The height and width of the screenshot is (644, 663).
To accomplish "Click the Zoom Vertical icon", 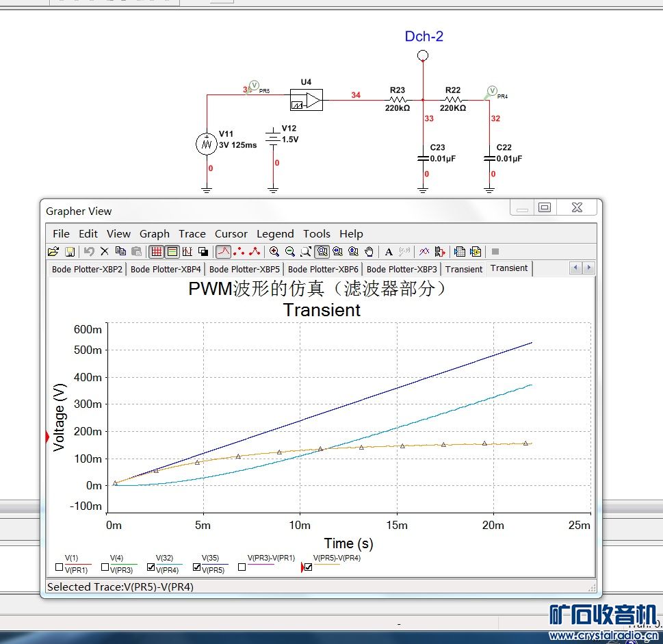I will [x=353, y=252].
